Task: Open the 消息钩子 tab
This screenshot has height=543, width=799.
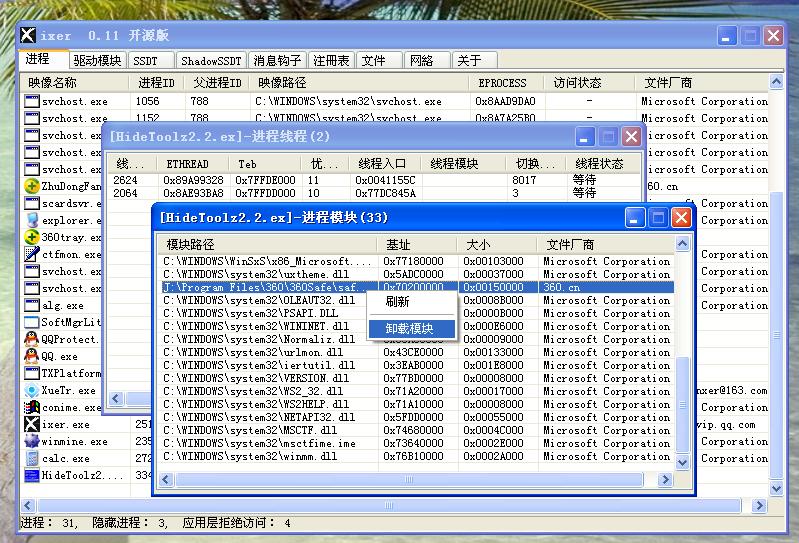Action: pyautogui.click(x=277, y=61)
